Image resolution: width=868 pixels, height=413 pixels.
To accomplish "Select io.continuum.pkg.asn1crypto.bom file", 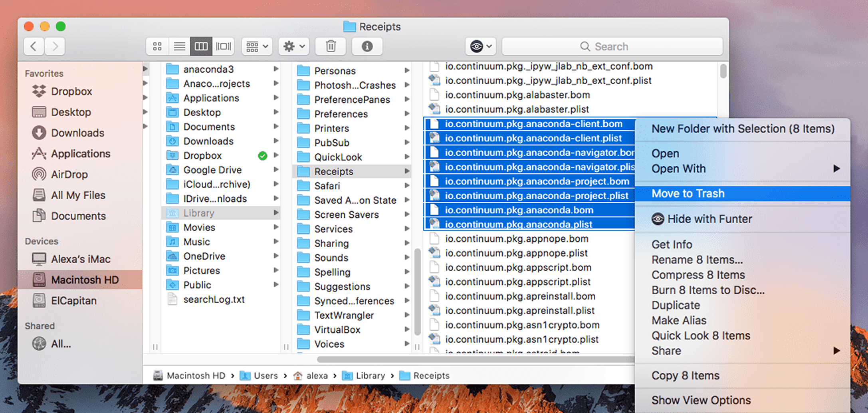I will pos(522,325).
